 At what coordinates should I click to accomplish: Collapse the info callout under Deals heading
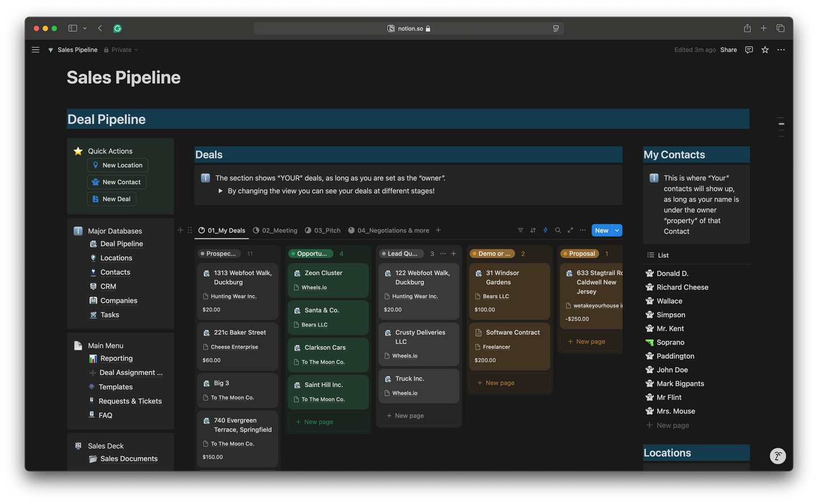click(x=221, y=191)
